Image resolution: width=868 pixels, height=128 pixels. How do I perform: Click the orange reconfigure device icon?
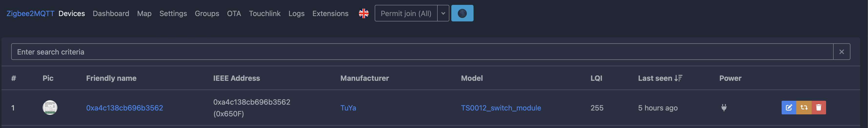pyautogui.click(x=804, y=108)
